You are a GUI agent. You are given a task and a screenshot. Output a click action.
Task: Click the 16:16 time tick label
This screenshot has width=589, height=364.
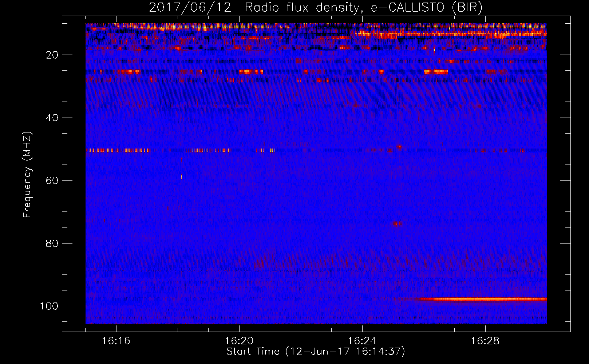[x=116, y=341]
